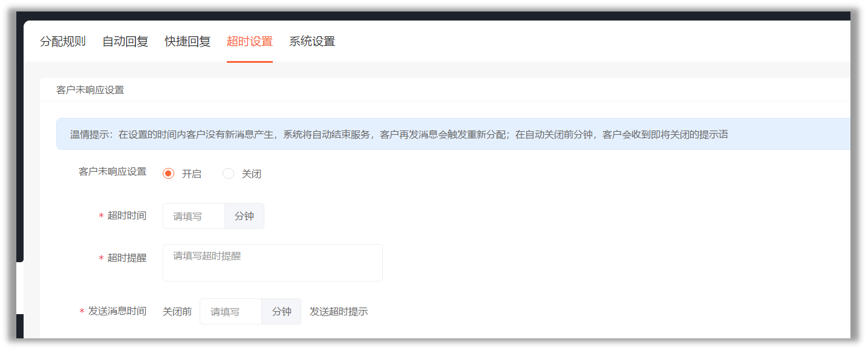
Task: Switch to the 分配规则 tab
Action: pos(63,42)
